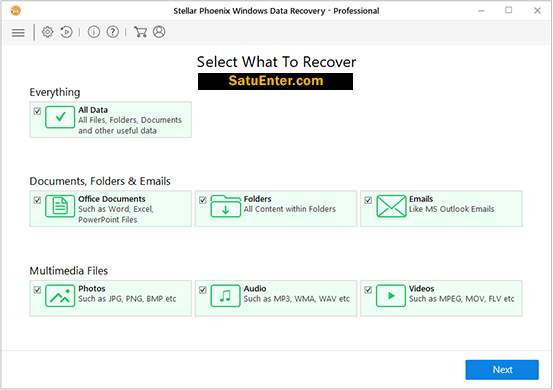Image resolution: width=553 pixels, height=390 pixels.
Task: Disable the Audio checkbox
Action: (x=203, y=290)
